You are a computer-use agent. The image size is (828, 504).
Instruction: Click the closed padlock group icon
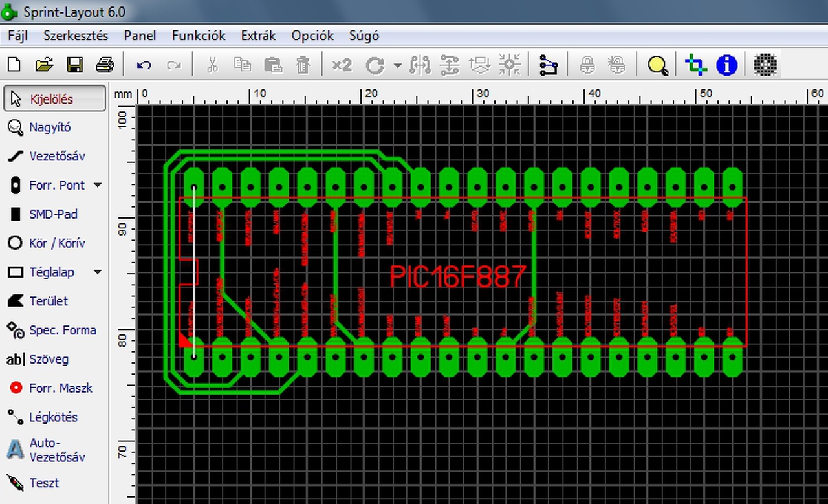tap(587, 65)
